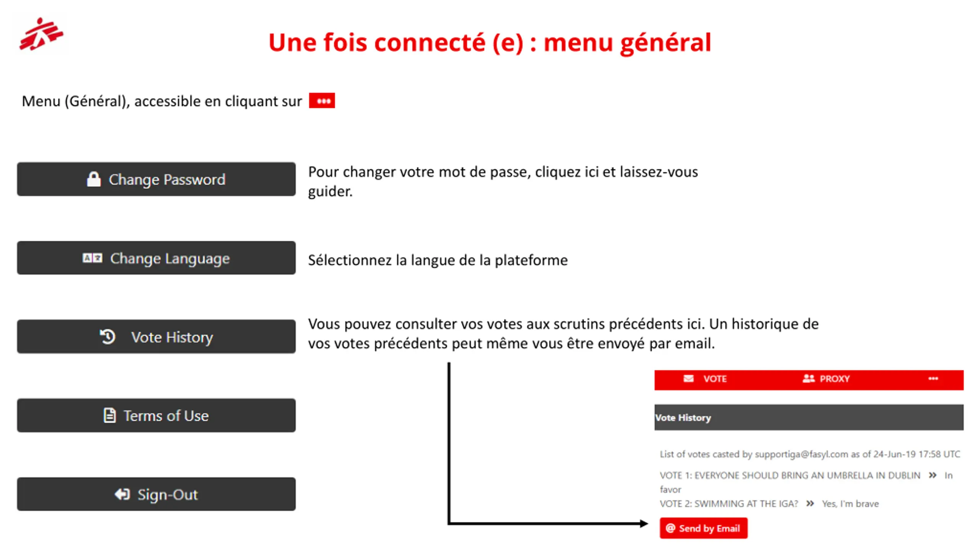
Task: Click the document icon on Terms of Use
Action: point(109,415)
